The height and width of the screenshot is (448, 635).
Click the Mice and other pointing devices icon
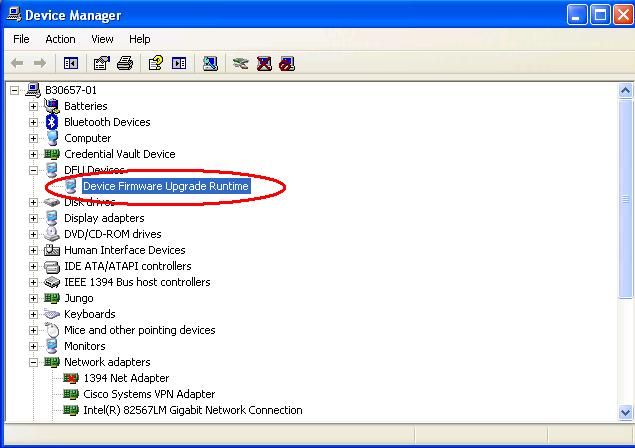click(52, 330)
